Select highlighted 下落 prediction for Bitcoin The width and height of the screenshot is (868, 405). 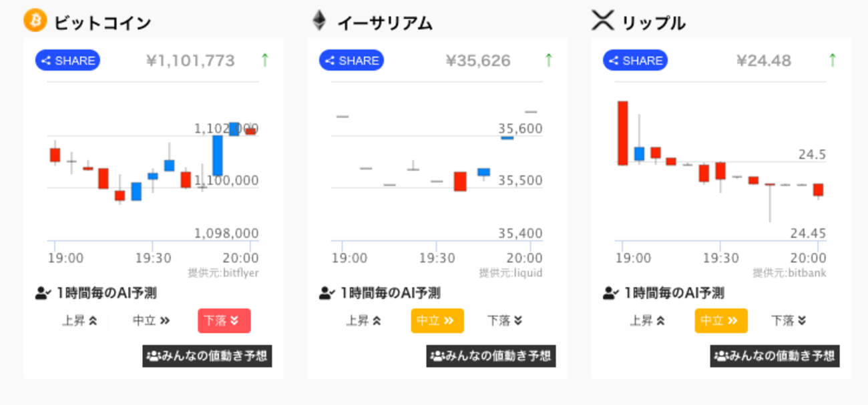tap(224, 321)
